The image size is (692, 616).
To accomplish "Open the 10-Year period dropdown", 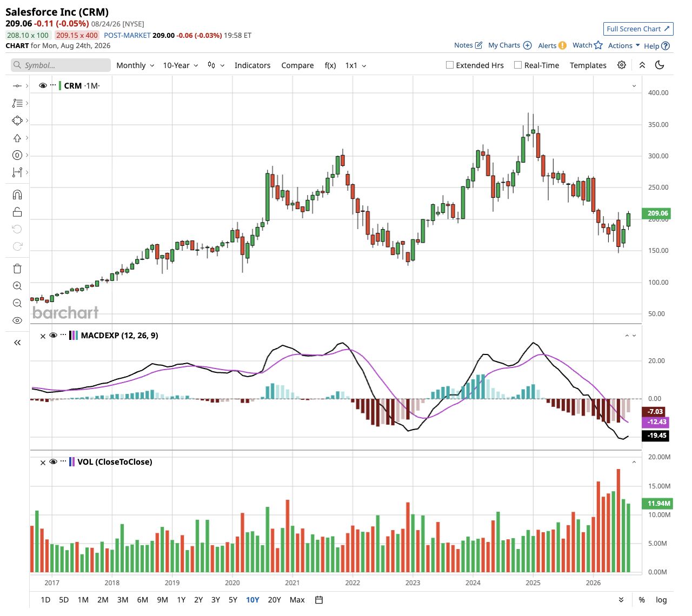I will click(181, 65).
